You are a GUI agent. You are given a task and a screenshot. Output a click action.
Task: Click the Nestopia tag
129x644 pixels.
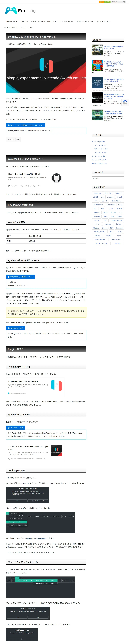click(97, 216)
